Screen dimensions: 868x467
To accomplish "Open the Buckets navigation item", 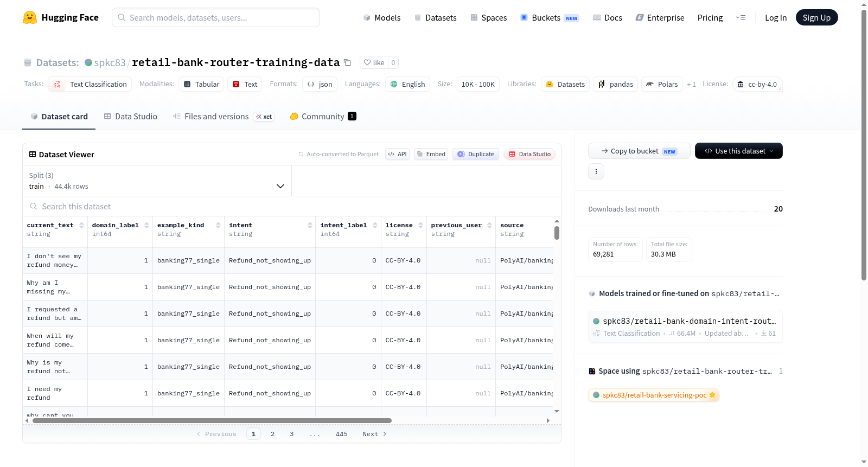I will pos(550,17).
